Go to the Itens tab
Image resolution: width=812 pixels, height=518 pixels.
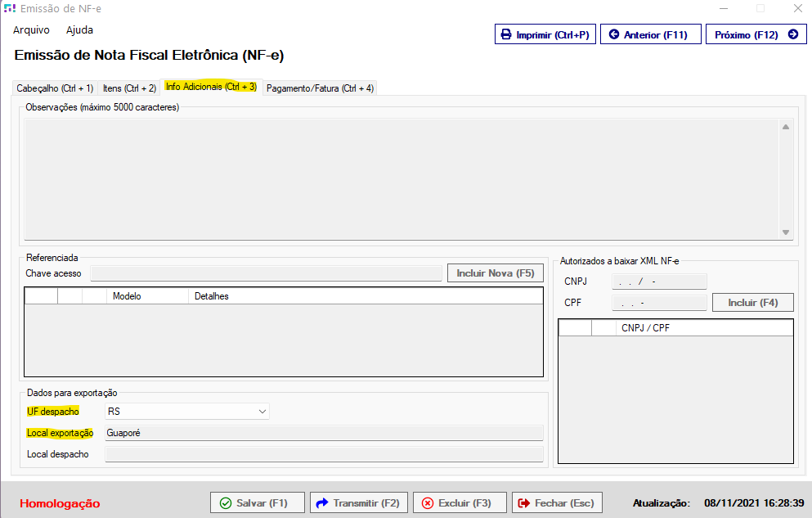(129, 88)
